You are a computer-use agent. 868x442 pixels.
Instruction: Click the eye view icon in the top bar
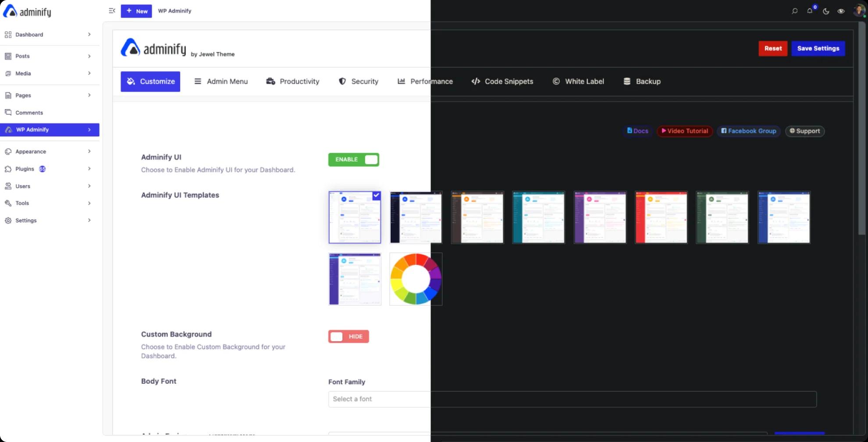click(x=841, y=11)
